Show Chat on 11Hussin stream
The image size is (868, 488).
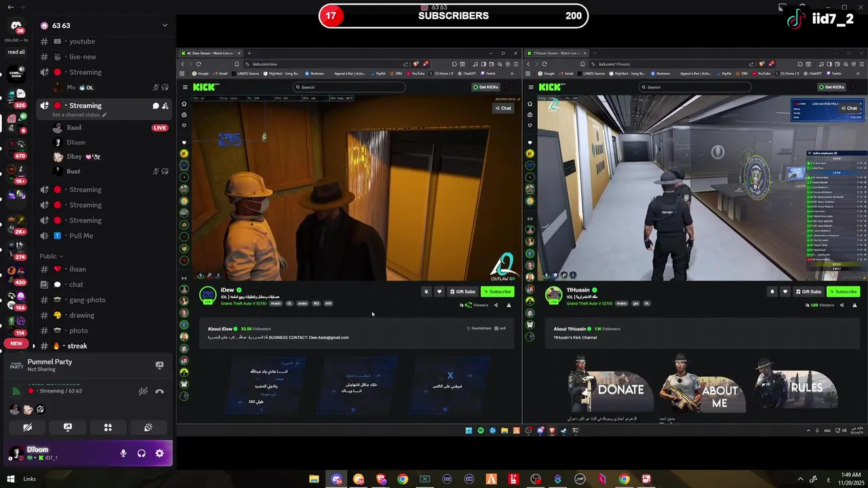click(849, 108)
